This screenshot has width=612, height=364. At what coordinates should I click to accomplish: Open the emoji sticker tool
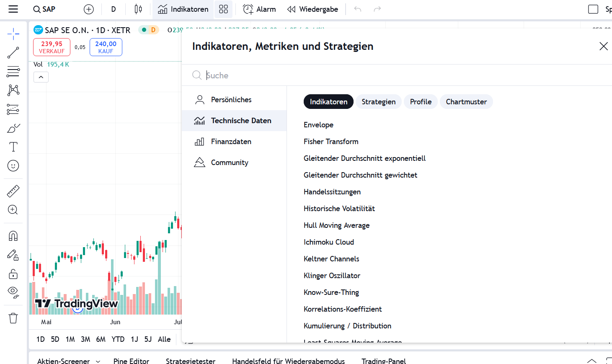tap(13, 166)
